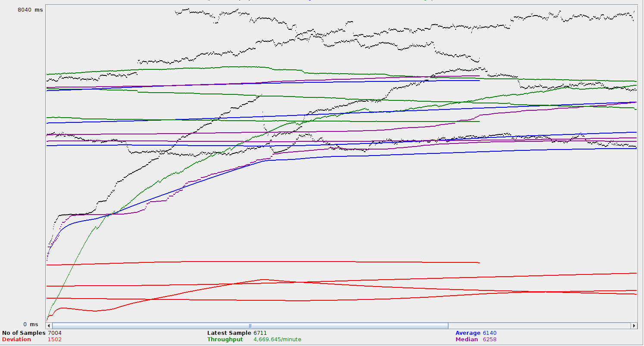644x346 pixels.
Task: Click the blue 'Average' label
Action: [468, 333]
